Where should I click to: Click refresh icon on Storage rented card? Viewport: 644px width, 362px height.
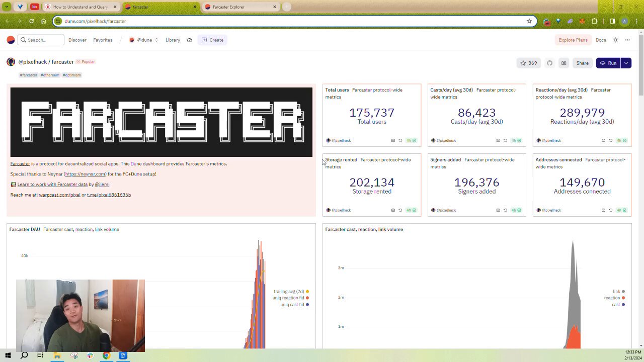coord(400,210)
